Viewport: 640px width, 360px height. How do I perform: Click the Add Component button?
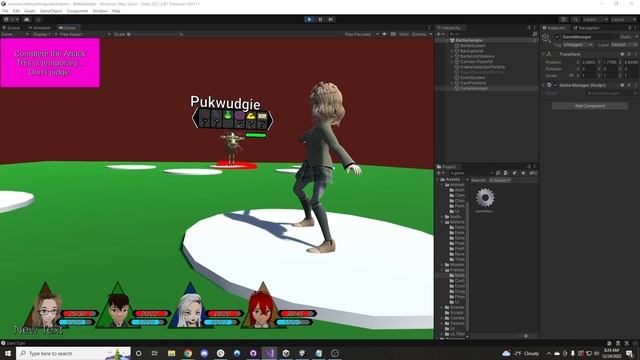(x=590, y=106)
